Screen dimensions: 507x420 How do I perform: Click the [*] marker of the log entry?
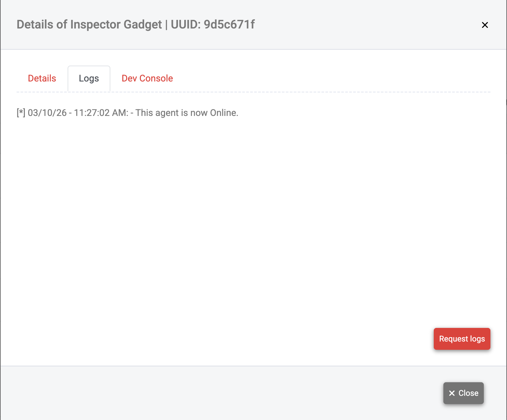(x=21, y=113)
